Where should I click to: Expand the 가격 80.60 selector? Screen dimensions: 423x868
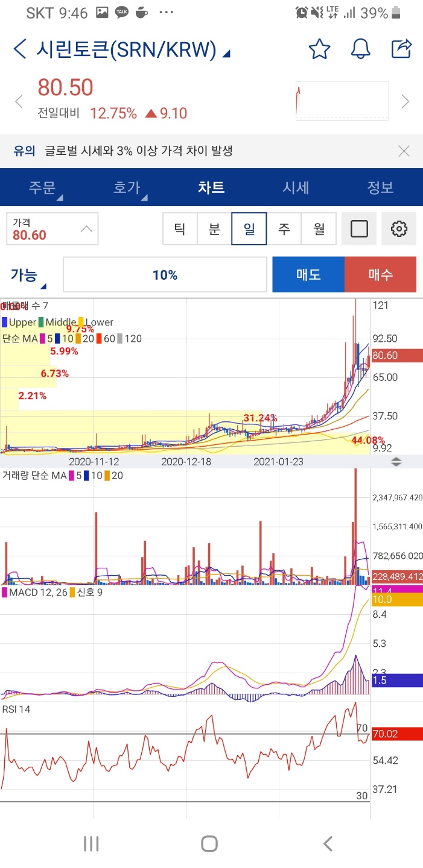click(52, 228)
